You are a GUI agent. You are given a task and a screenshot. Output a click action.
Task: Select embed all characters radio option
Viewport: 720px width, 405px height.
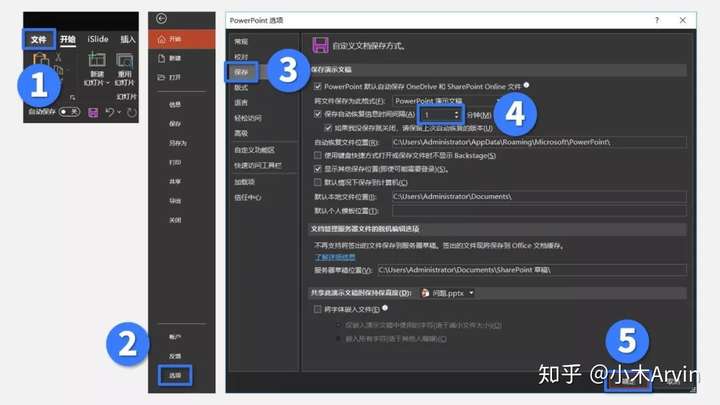pos(338,339)
